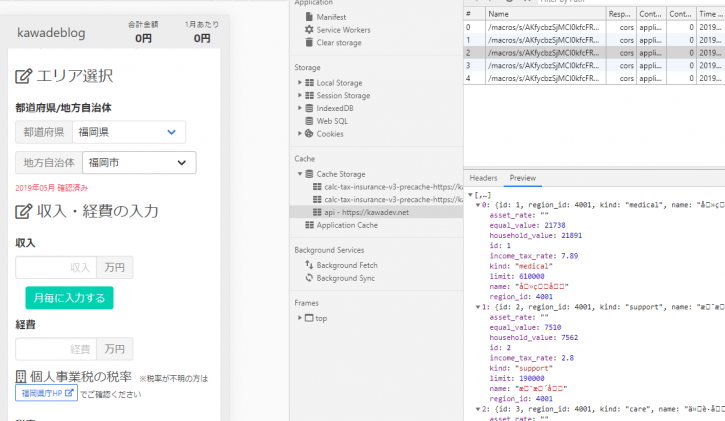Expand the Cookies tree node
The width and height of the screenshot is (725, 421).
tap(300, 134)
